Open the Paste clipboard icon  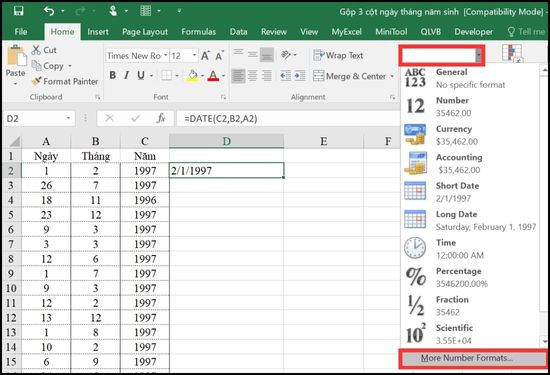tap(16, 55)
